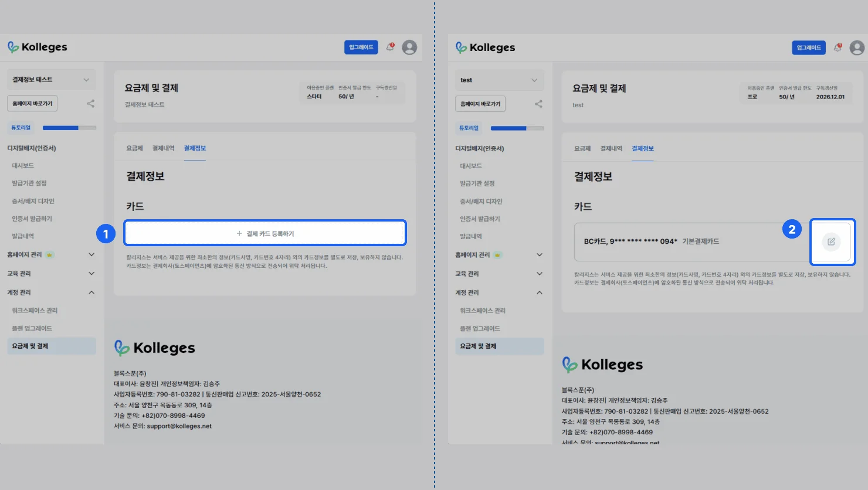Click the 결제 카드 등록하기 button
Viewport: 868px width, 490px height.
[265, 233]
